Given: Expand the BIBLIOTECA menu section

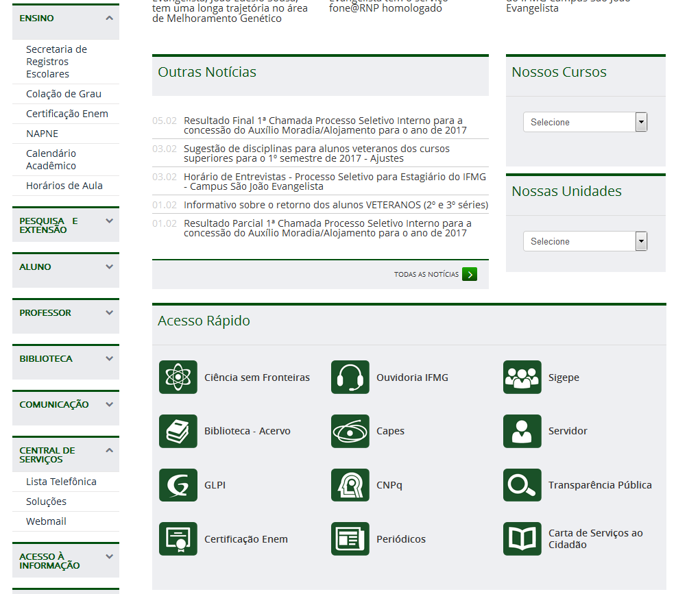Looking at the screenshot, I should 66,362.
